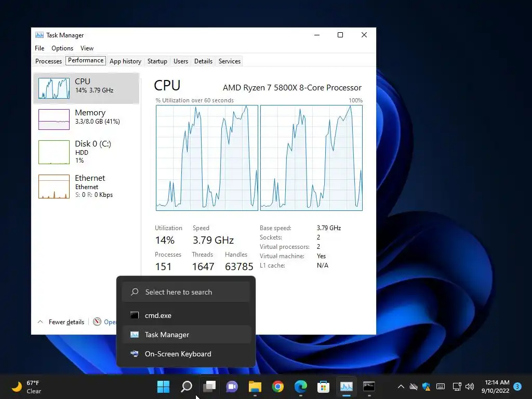The width and height of the screenshot is (532, 399).
Task: Switch to the Users tab
Action: (180, 61)
